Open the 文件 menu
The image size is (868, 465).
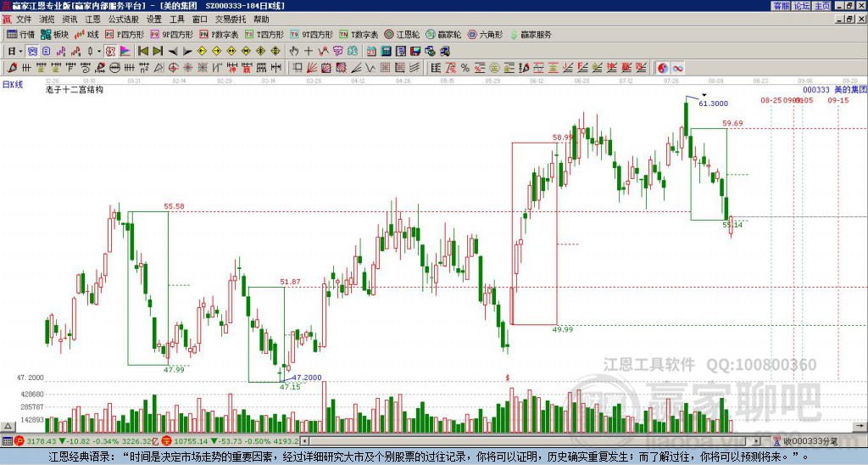pos(23,20)
